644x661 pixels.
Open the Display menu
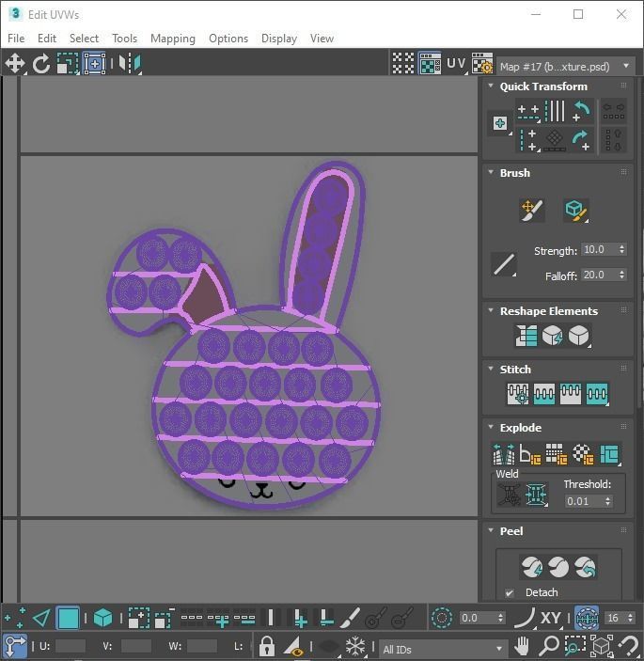click(279, 39)
